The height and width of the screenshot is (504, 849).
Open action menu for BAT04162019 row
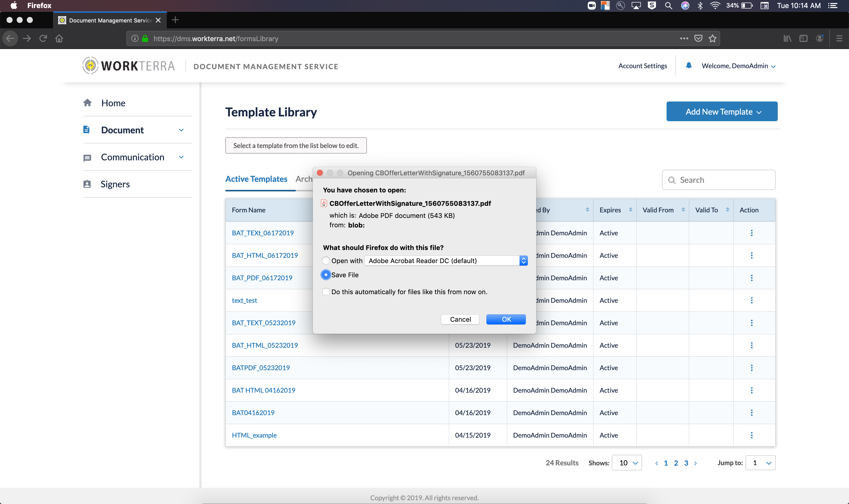[x=751, y=413]
